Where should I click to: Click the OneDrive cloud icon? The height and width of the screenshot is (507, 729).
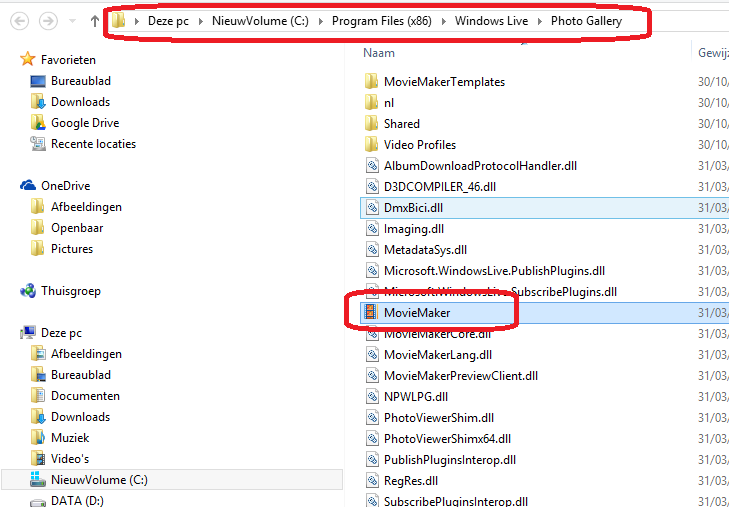click(x=28, y=185)
